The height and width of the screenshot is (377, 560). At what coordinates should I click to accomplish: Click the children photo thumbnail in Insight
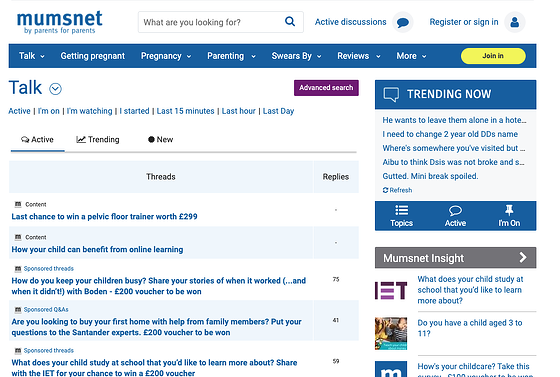click(391, 333)
